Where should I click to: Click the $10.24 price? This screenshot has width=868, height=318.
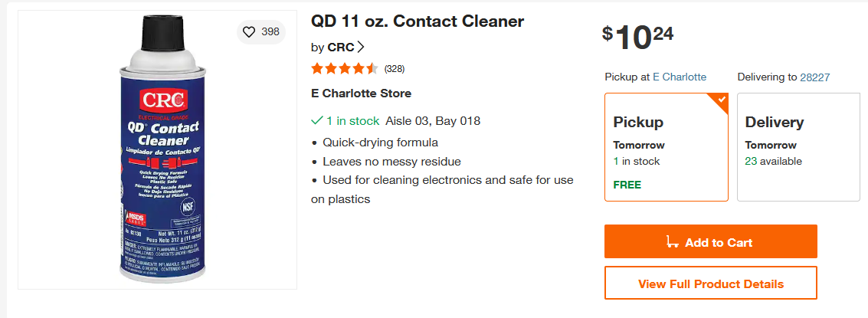pyautogui.click(x=637, y=38)
